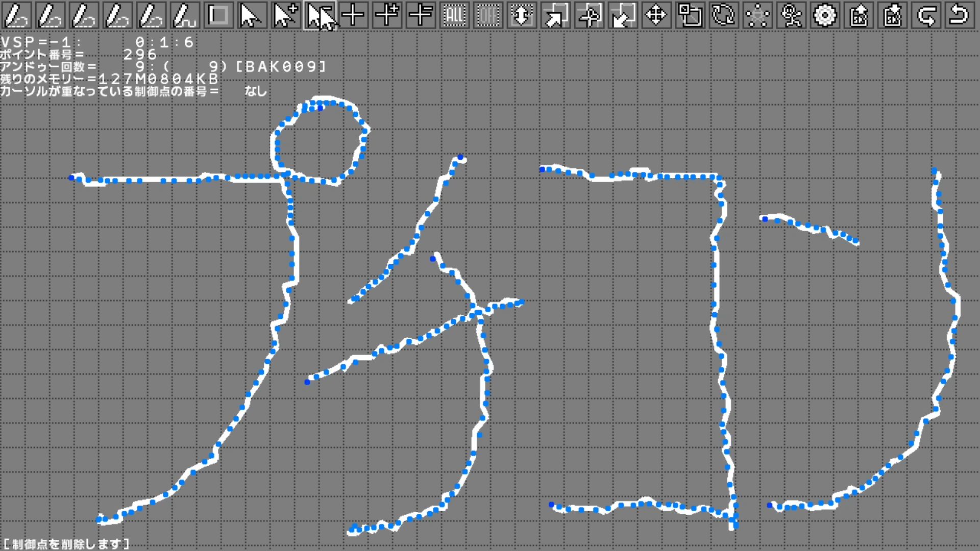Click the file icon with down arrow
The image size is (980, 551).
[x=892, y=15]
